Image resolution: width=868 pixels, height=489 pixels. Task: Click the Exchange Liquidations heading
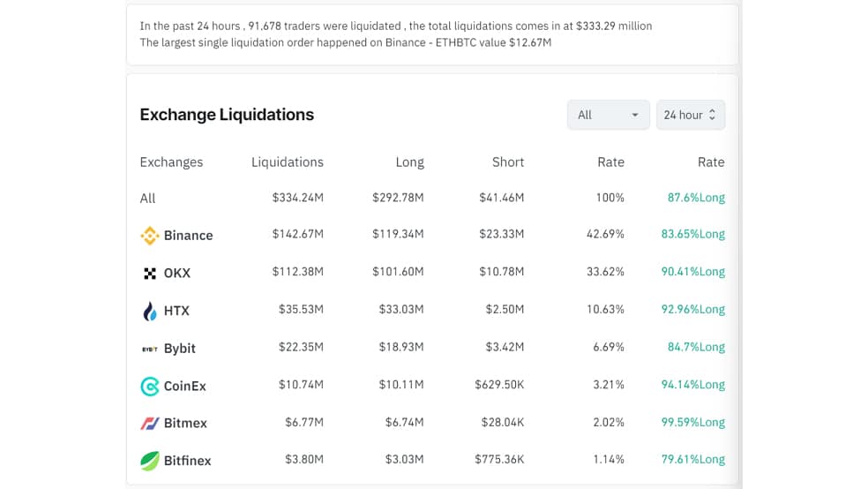pos(227,115)
